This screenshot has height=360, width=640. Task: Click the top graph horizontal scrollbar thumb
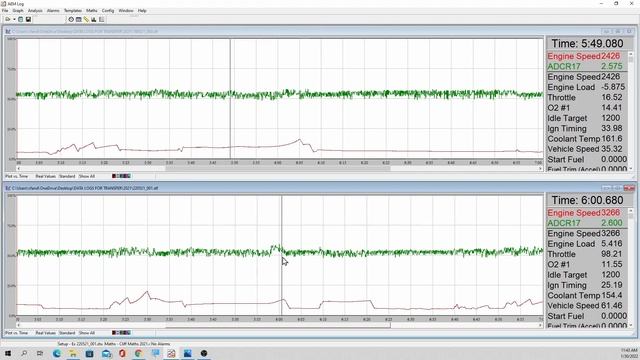[x=278, y=169]
